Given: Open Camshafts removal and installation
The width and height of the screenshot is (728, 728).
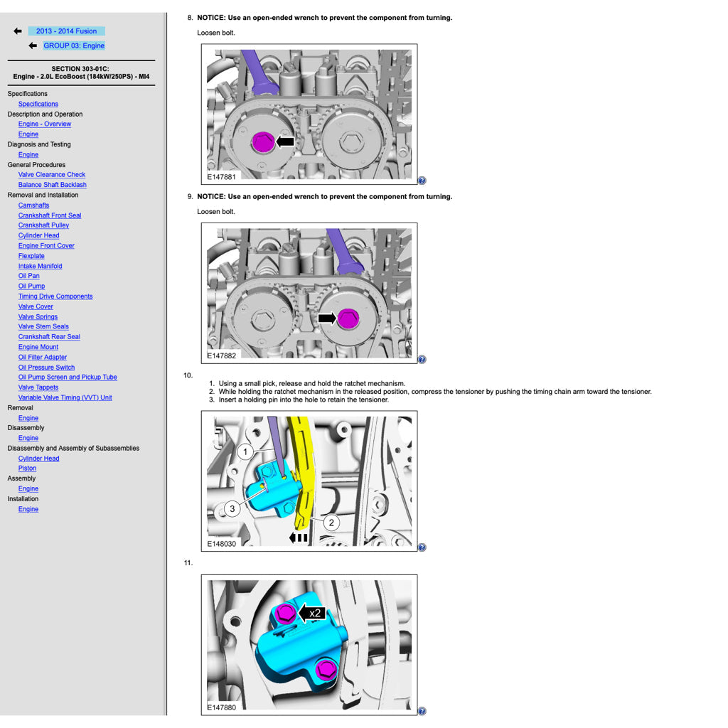Looking at the screenshot, I should point(33,205).
